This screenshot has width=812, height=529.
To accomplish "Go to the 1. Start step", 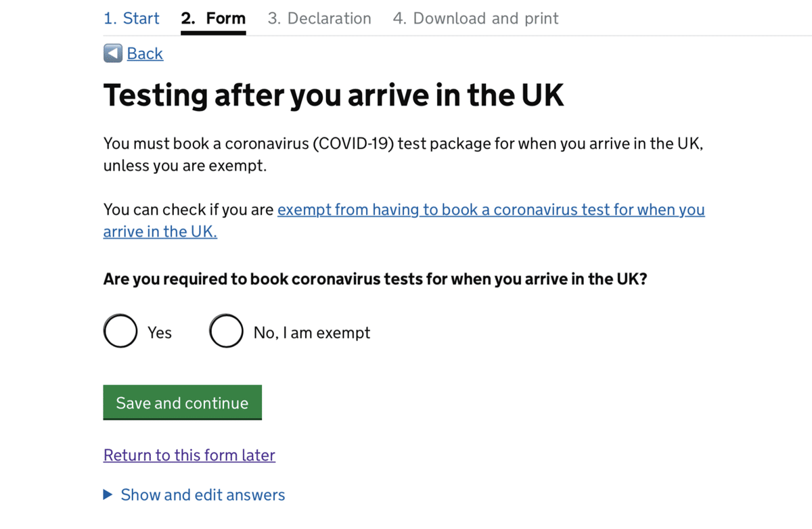I will 131,18.
